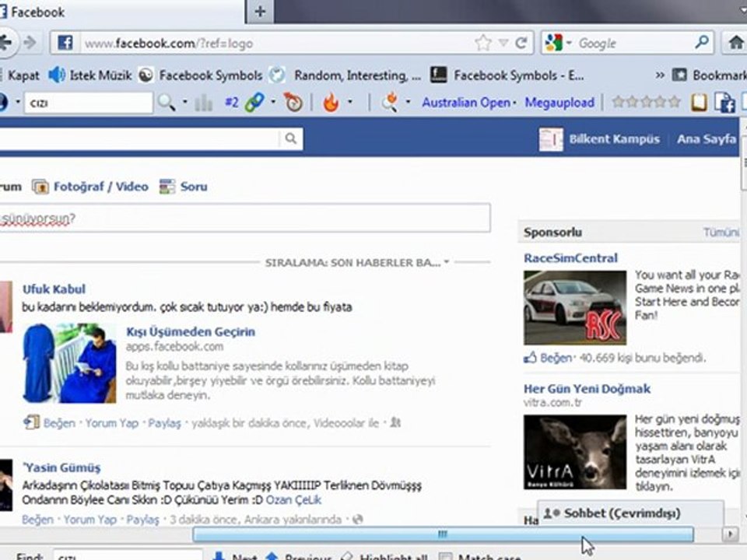Reload the page with the refresh icon
This screenshot has height=560, width=747.
tap(521, 44)
